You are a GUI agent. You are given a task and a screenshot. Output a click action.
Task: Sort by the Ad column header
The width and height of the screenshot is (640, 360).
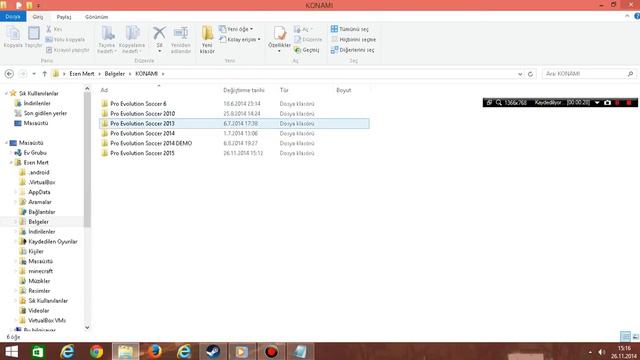tap(104, 90)
